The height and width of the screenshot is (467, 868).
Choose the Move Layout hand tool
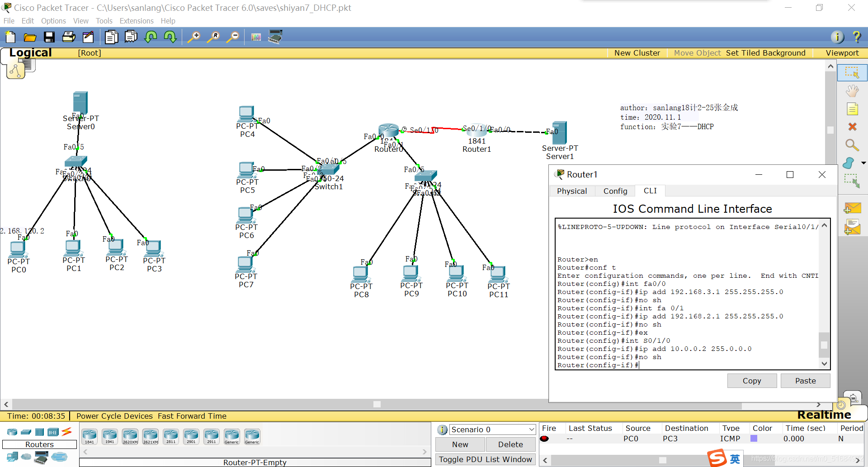(852, 91)
